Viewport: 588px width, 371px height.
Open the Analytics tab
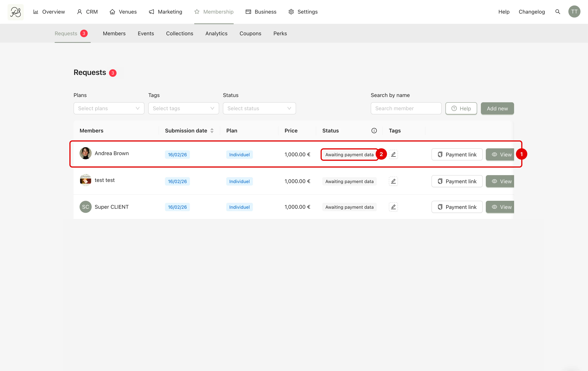click(x=216, y=33)
